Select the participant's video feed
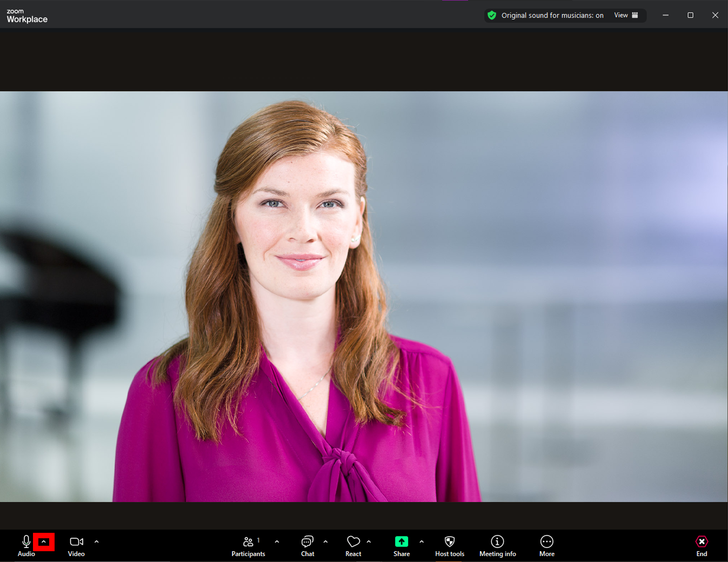 [364, 297]
